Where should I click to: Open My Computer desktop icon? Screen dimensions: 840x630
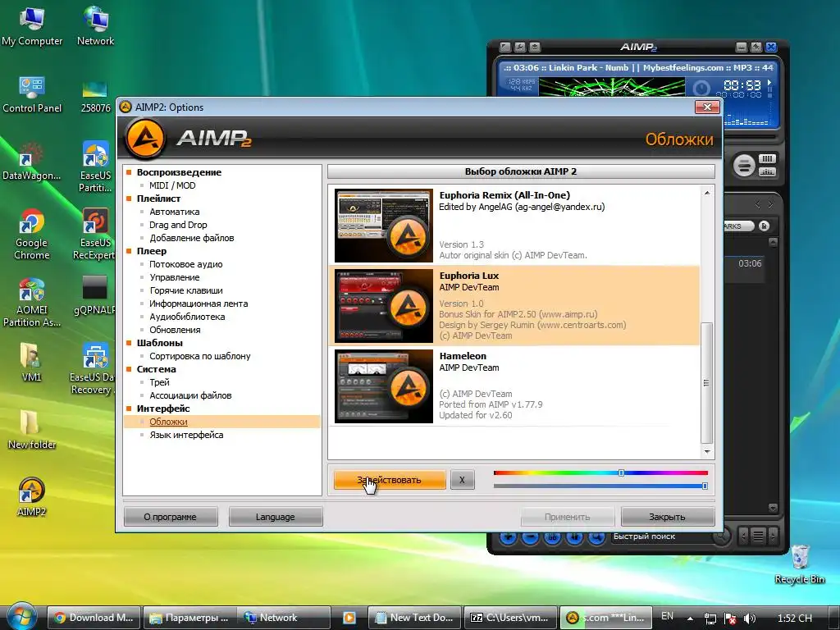pos(32,26)
